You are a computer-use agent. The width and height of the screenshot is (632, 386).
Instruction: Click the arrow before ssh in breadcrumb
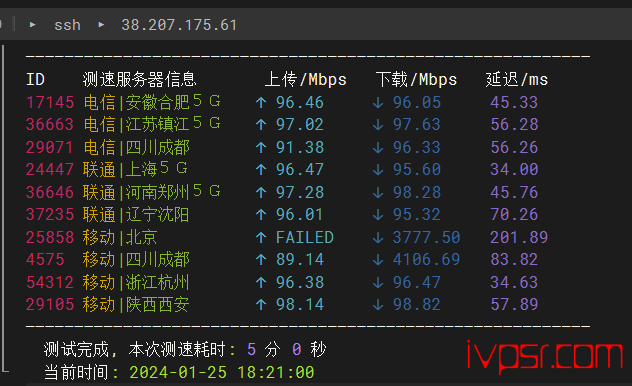pyautogui.click(x=33, y=25)
